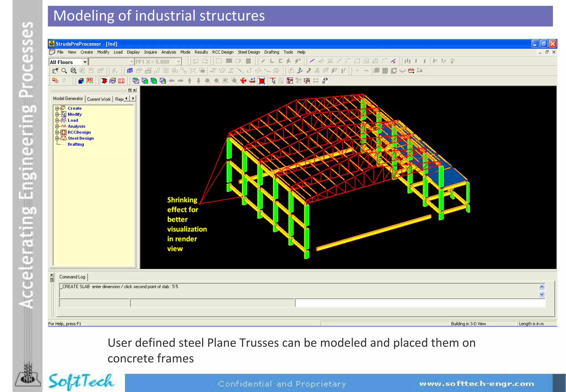The image size is (566, 392).
Task: Expand the Modify tree node
Action: tap(57, 114)
